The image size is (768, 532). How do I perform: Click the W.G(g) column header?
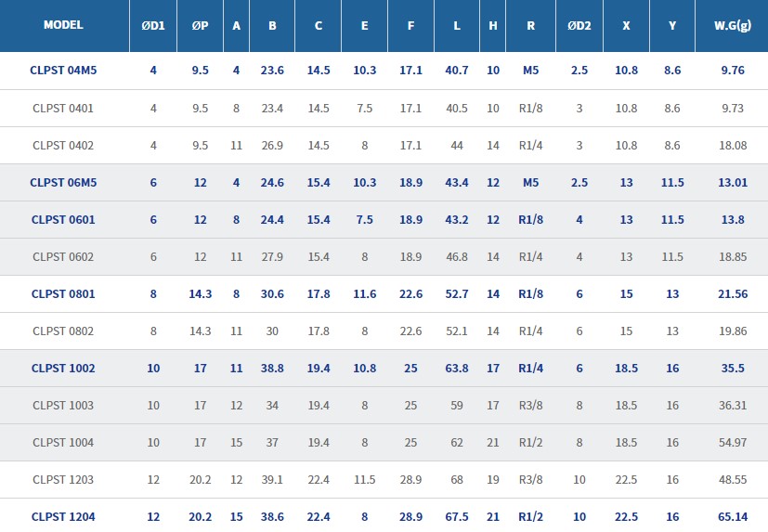click(732, 25)
